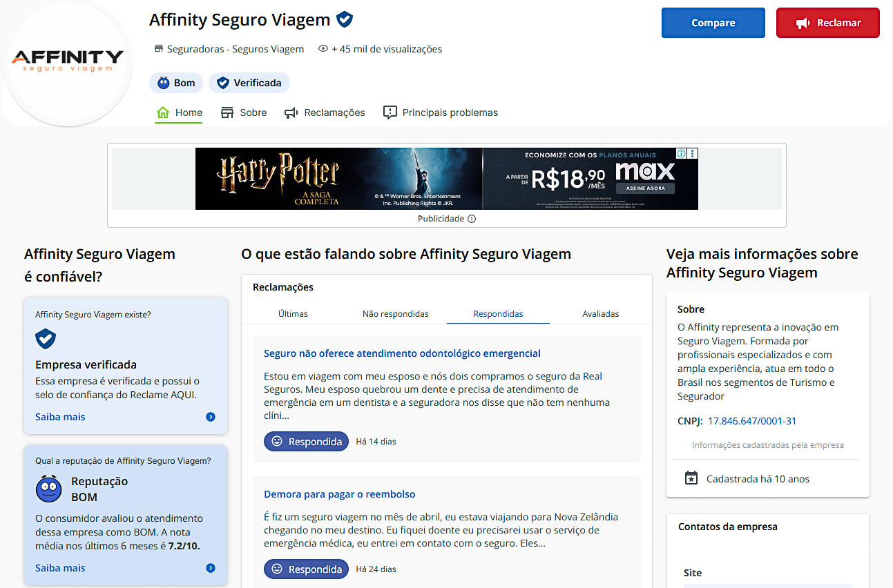The width and height of the screenshot is (893, 588).
Task: Click the Publicidade label under banner
Action: point(441,219)
